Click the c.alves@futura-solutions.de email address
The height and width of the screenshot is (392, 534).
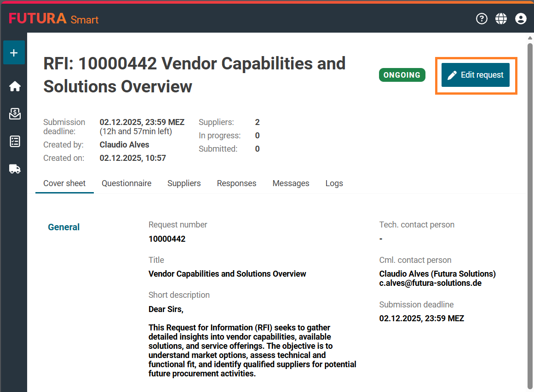coord(430,283)
